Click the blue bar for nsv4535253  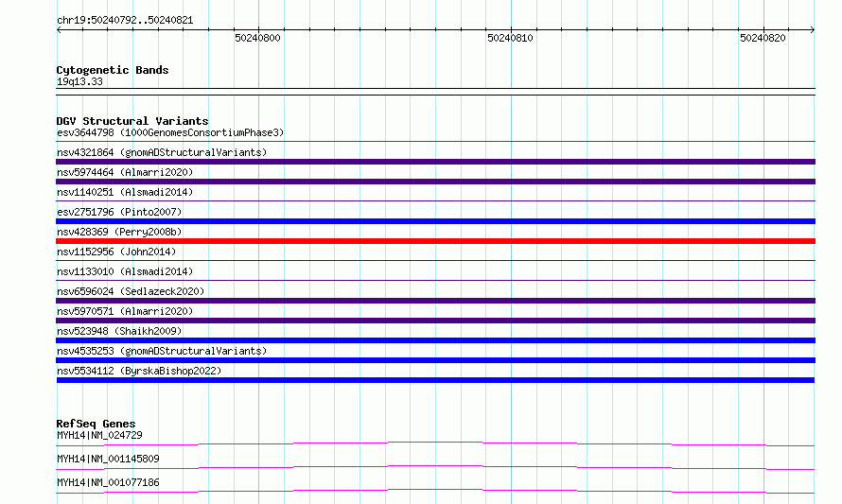pyautogui.click(x=435, y=360)
